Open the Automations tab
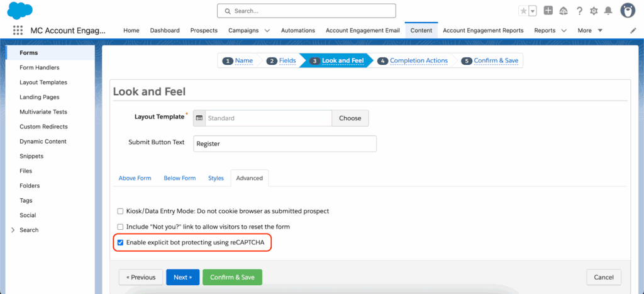This screenshot has height=294, width=644. click(297, 30)
